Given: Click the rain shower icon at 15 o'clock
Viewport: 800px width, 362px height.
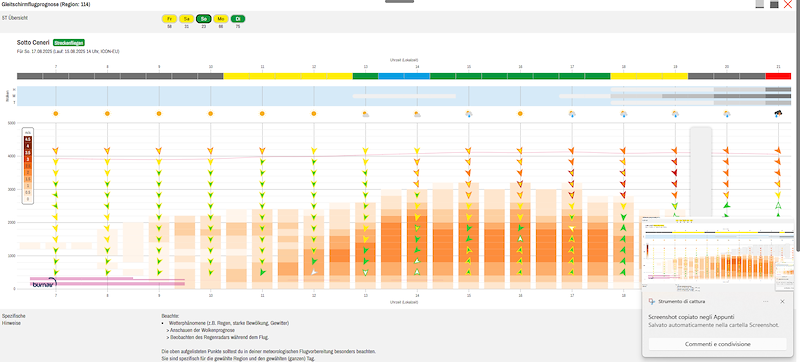Looking at the screenshot, I should [468, 114].
